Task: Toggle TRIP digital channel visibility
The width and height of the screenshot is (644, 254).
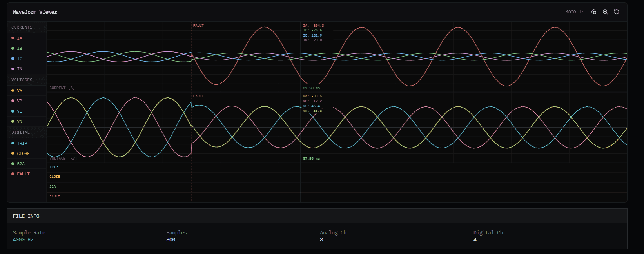Action: point(27,143)
